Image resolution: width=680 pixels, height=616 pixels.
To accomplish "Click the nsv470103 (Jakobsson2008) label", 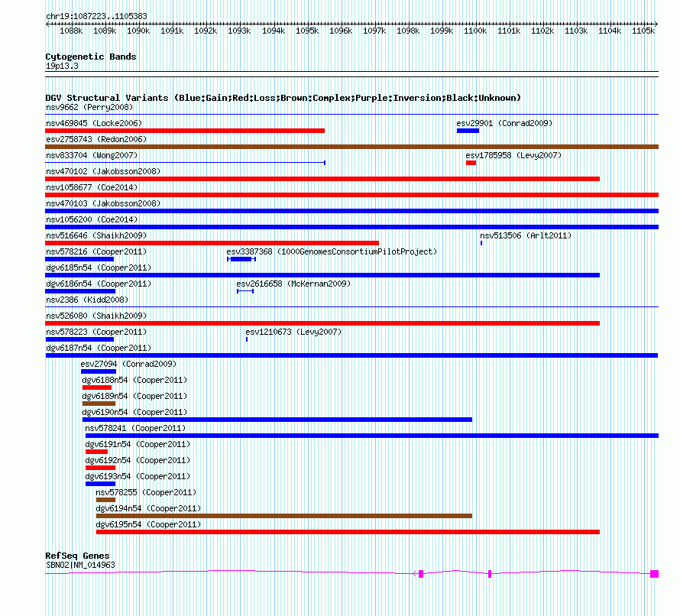I will pos(103,203).
